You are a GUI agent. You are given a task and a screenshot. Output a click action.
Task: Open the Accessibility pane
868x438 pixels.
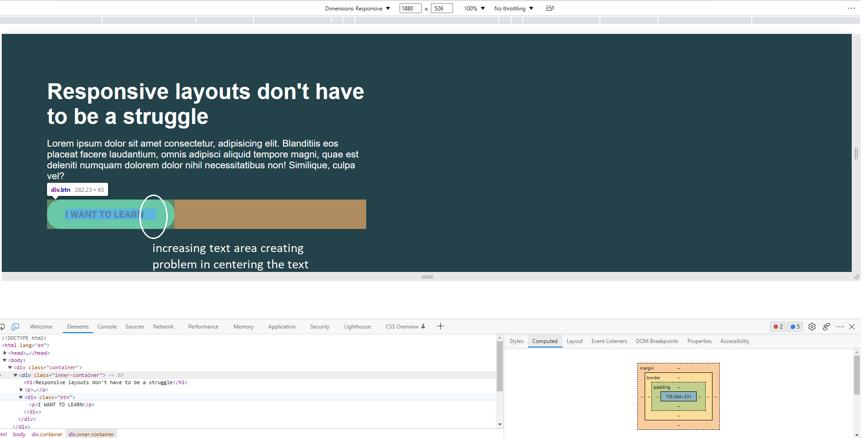tap(735, 341)
